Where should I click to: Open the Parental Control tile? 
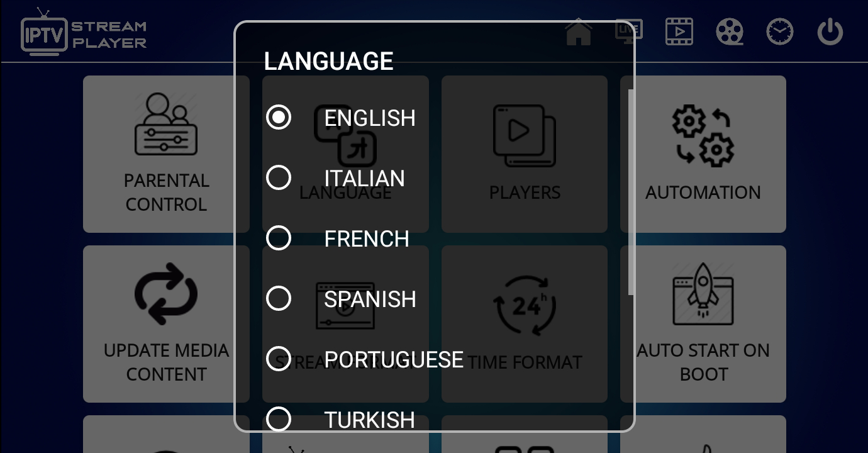pos(166,154)
